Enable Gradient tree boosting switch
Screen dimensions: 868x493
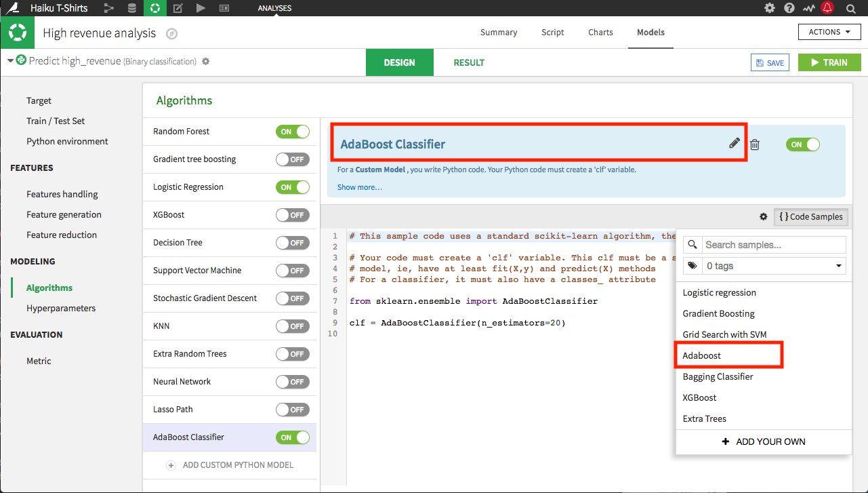pyautogui.click(x=293, y=159)
